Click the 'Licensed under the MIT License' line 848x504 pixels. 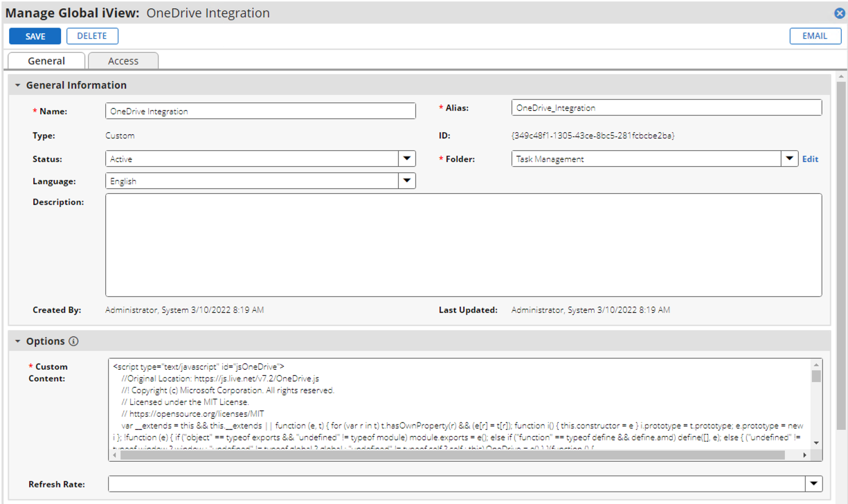(x=185, y=402)
